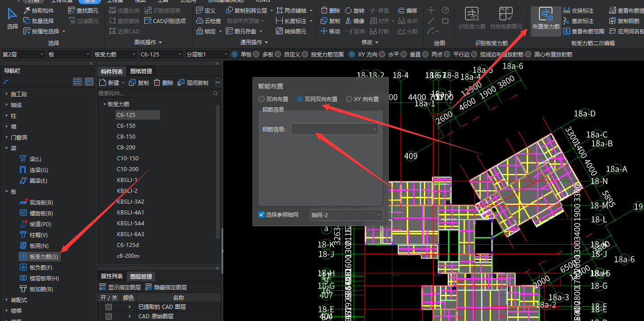Select the 偏移 offset tool
644x321 pixels.
(x=408, y=10)
